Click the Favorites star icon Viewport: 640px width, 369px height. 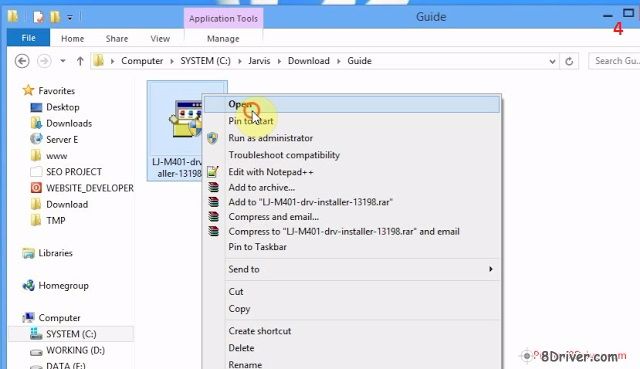[28, 90]
